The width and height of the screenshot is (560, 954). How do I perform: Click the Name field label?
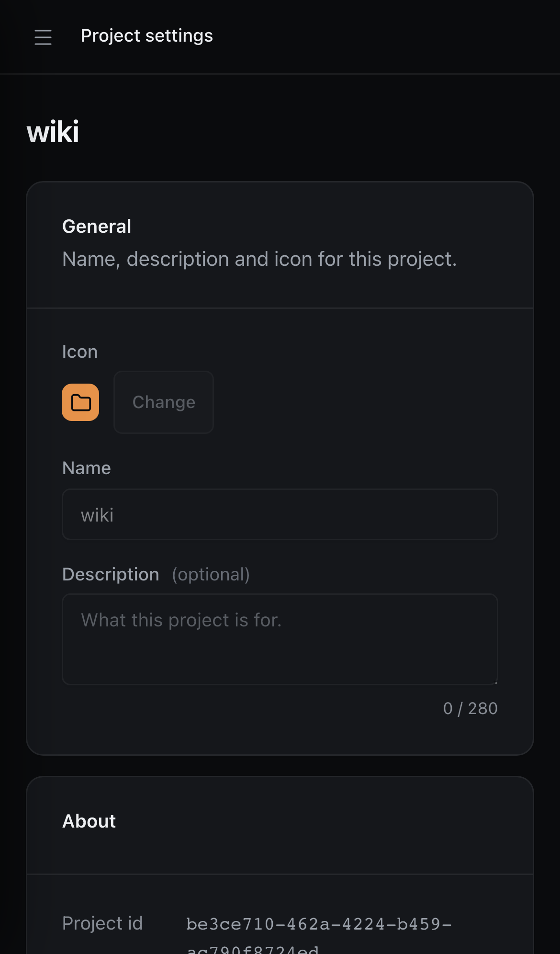pos(87,468)
